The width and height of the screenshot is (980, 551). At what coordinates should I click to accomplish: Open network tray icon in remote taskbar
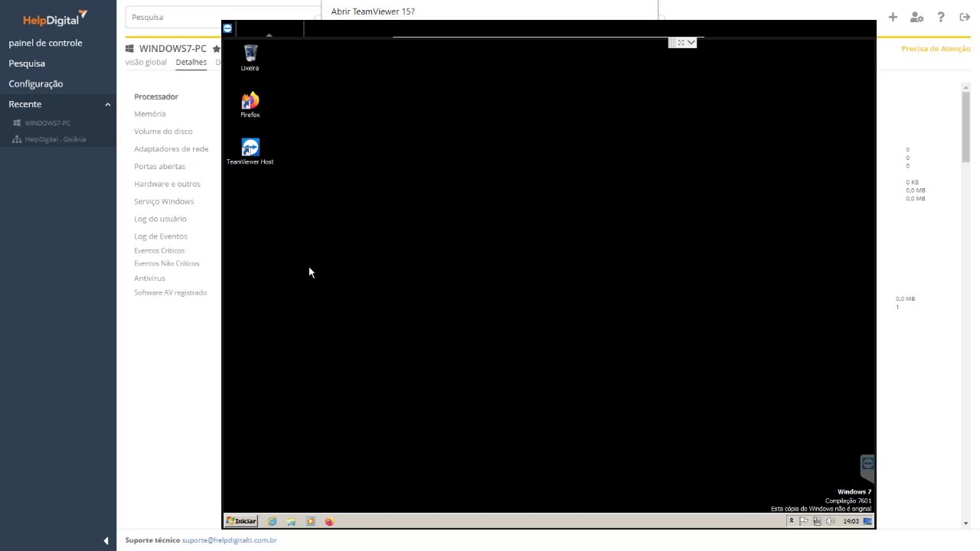[817, 521]
